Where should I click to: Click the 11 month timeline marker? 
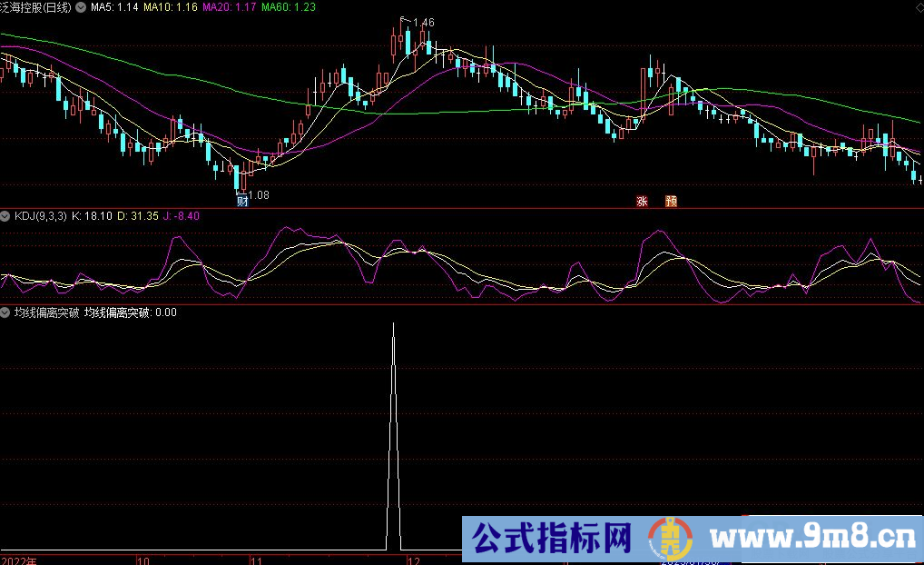click(256, 560)
